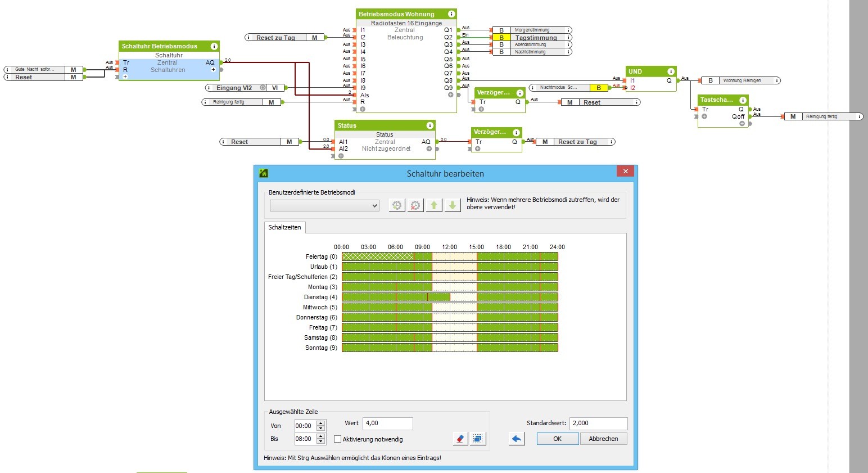Image resolution: width=868 pixels, height=473 pixels.
Task: Open info icon on the Tastscha... block
Action: (x=743, y=100)
